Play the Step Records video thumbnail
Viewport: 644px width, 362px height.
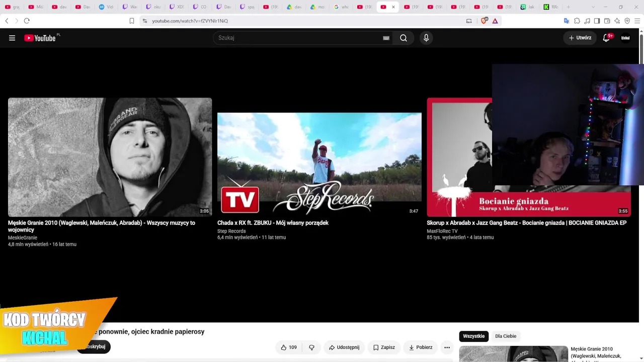point(319,157)
